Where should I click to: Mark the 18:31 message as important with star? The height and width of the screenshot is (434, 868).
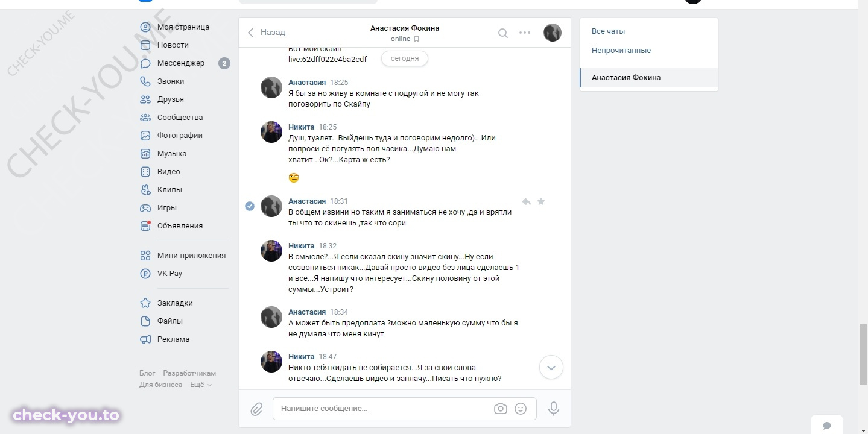pos(541,201)
